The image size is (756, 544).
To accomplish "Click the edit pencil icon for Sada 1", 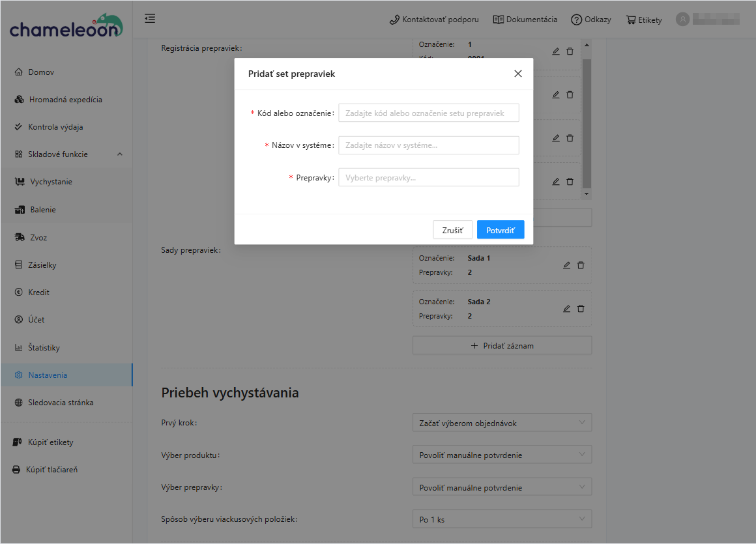I will 566,265.
